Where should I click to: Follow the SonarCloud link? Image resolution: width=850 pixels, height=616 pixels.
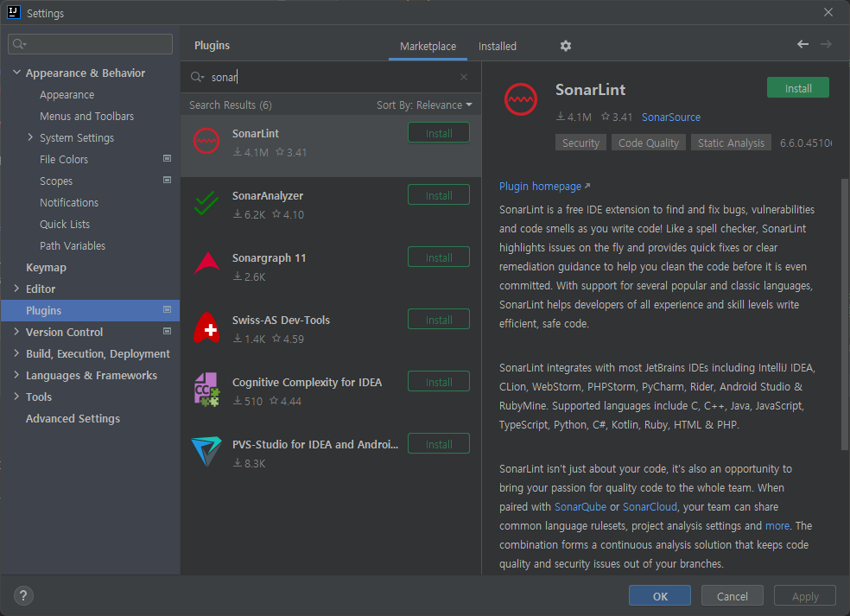coord(650,507)
